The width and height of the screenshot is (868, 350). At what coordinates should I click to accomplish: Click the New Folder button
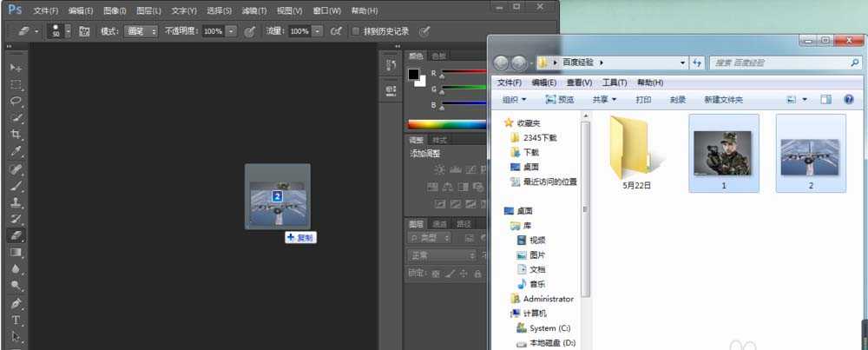pyautogui.click(x=723, y=100)
